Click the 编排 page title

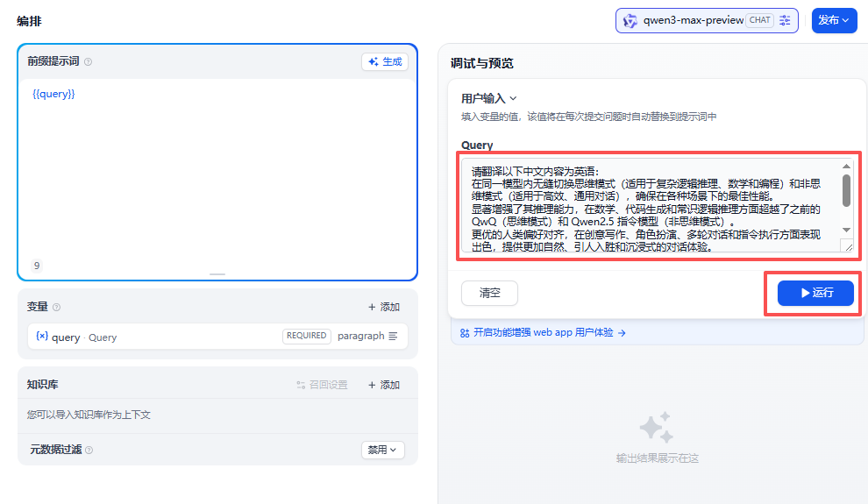(x=29, y=21)
